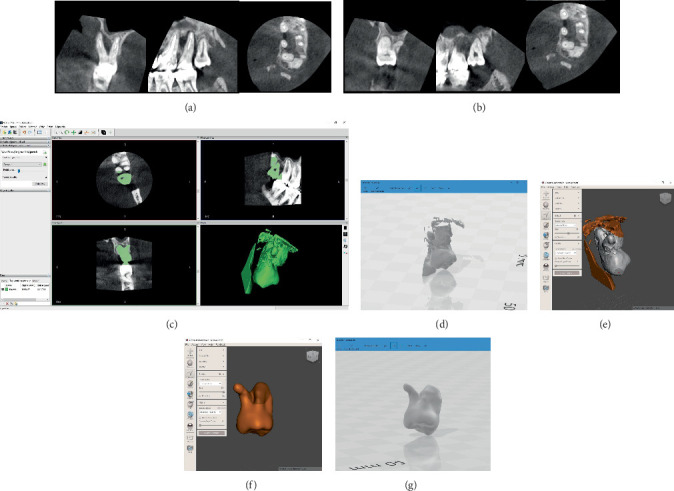Click green label swatch in ITK-SNAP label table
The width and height of the screenshot is (674, 491).
point(7,289)
